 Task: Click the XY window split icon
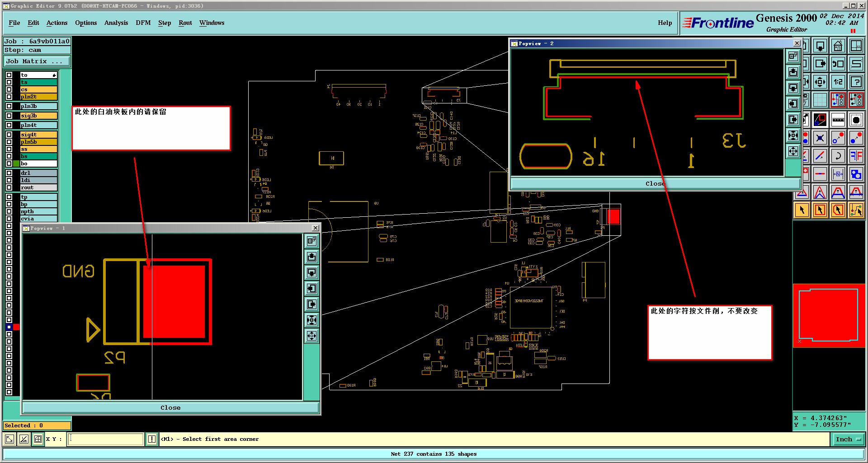856,46
